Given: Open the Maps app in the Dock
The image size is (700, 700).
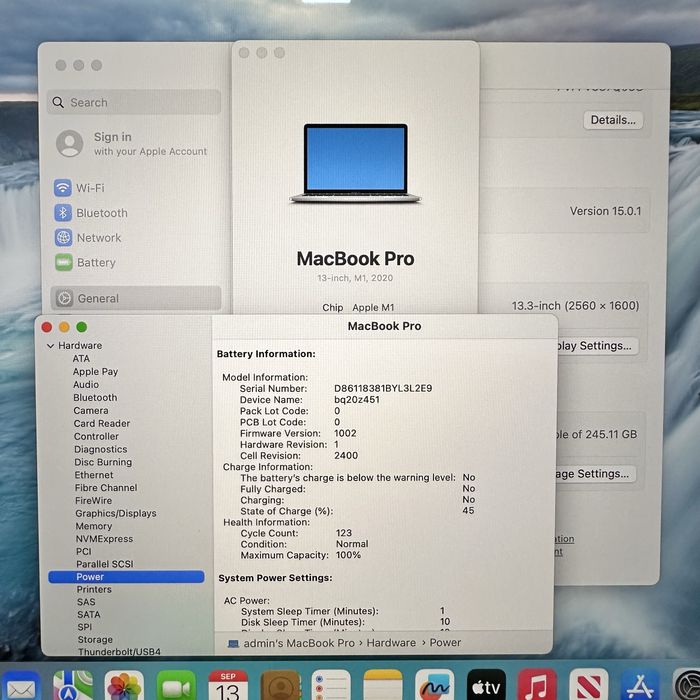Looking at the screenshot, I should coord(73,686).
